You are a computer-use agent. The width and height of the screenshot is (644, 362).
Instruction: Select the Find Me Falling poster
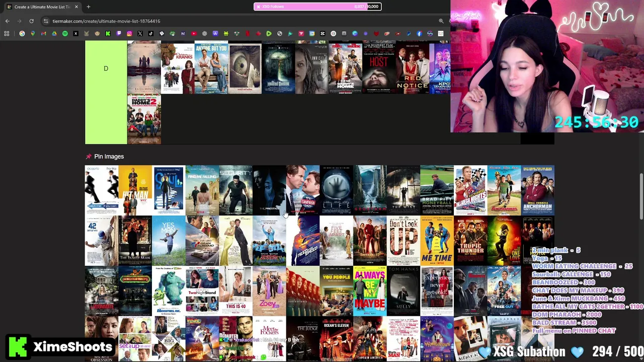202,190
